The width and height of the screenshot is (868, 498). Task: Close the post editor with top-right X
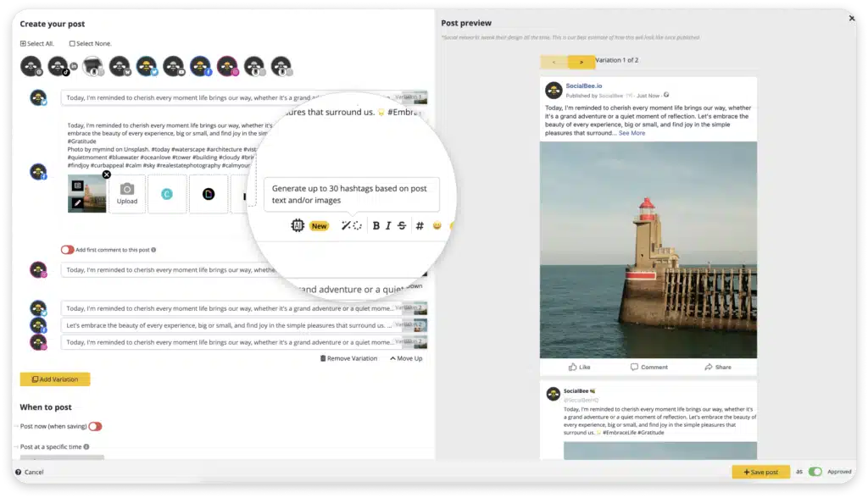coord(851,19)
